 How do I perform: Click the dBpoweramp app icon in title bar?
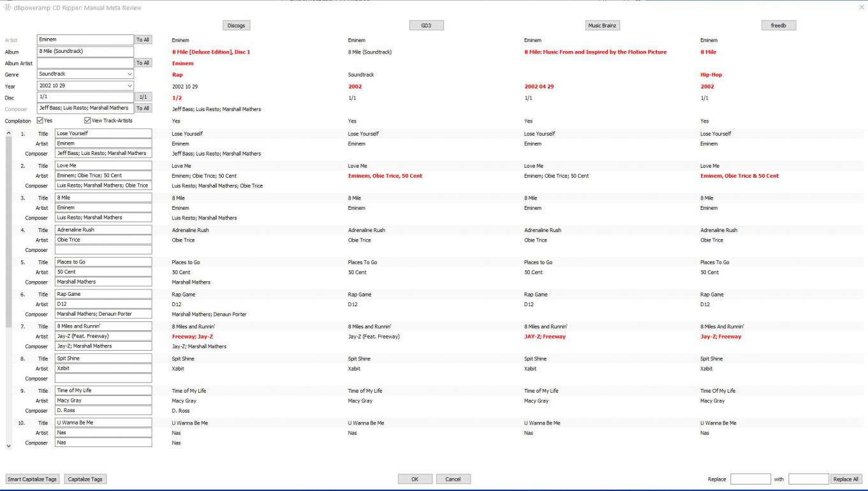[8, 8]
